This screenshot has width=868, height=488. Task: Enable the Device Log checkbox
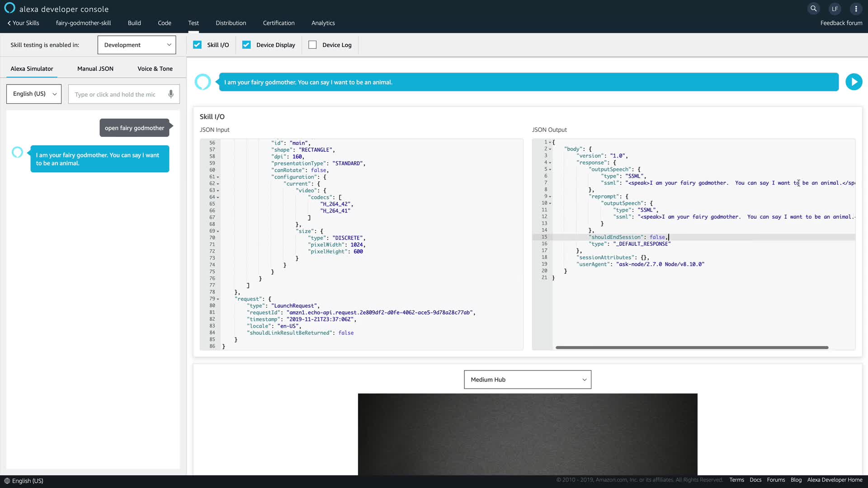coord(312,45)
